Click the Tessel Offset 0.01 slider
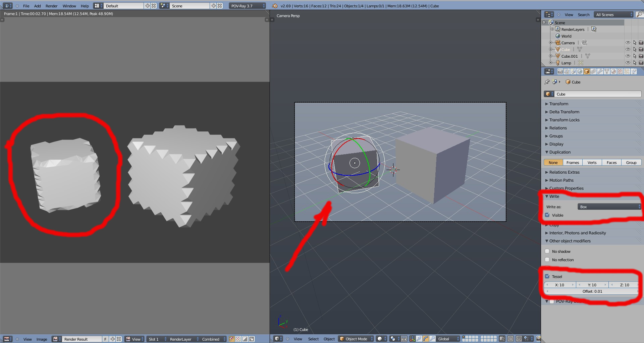 click(x=592, y=291)
